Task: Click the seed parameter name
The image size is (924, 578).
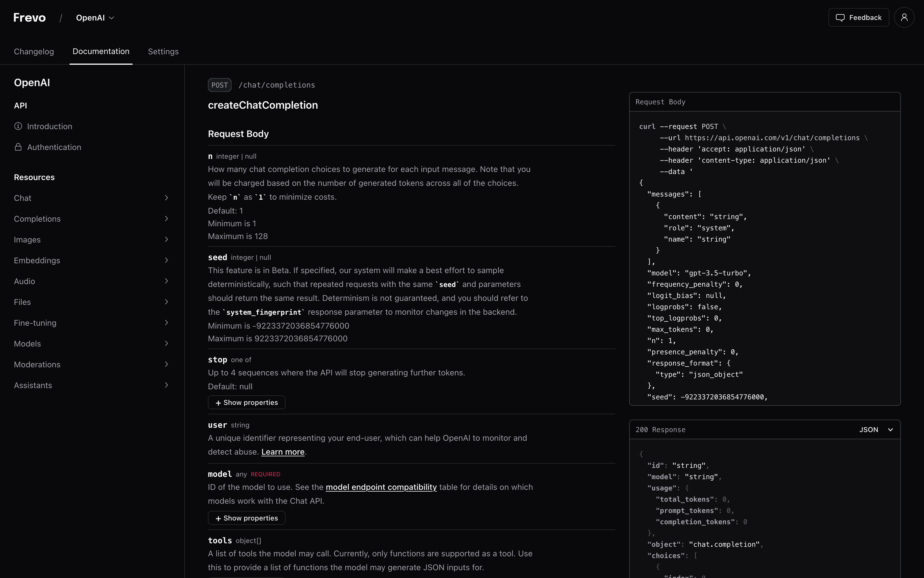Action: coord(218,257)
